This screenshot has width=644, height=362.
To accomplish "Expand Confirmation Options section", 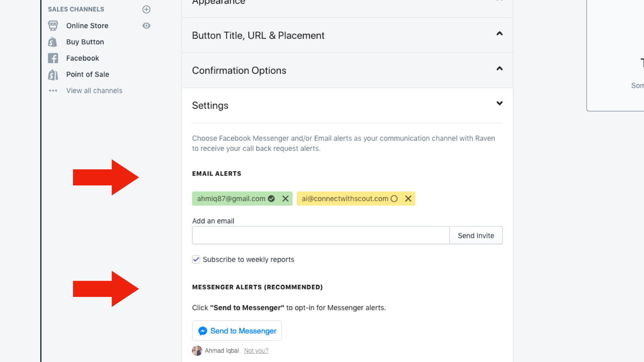I will (x=347, y=70).
